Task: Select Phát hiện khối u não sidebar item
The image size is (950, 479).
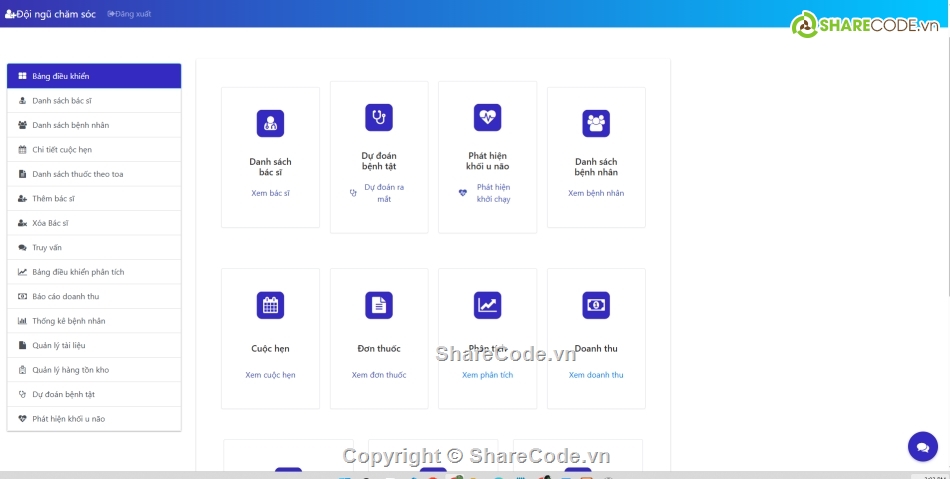Action: [x=94, y=418]
